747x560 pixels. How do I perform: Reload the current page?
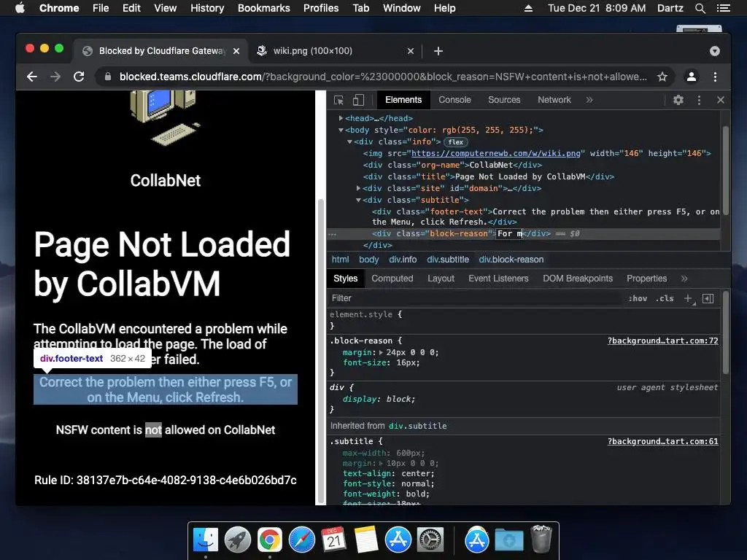pos(79,77)
